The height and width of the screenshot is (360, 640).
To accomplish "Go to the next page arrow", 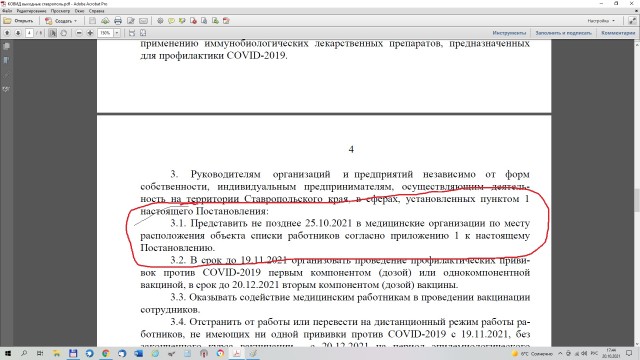I will (18, 33).
